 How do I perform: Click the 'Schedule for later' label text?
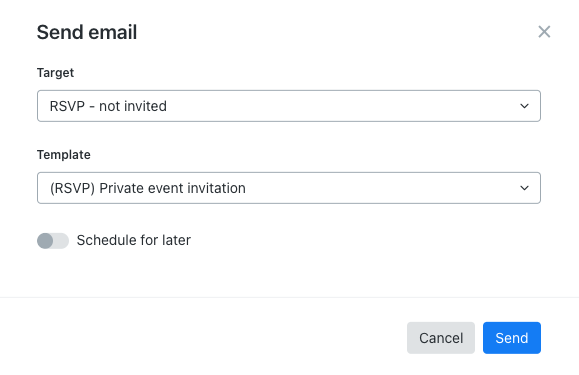tap(134, 240)
